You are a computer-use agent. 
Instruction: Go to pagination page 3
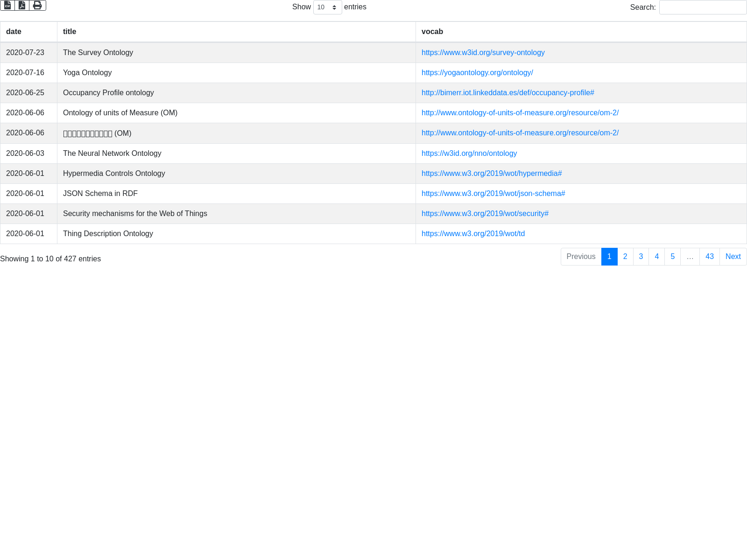[x=641, y=257]
